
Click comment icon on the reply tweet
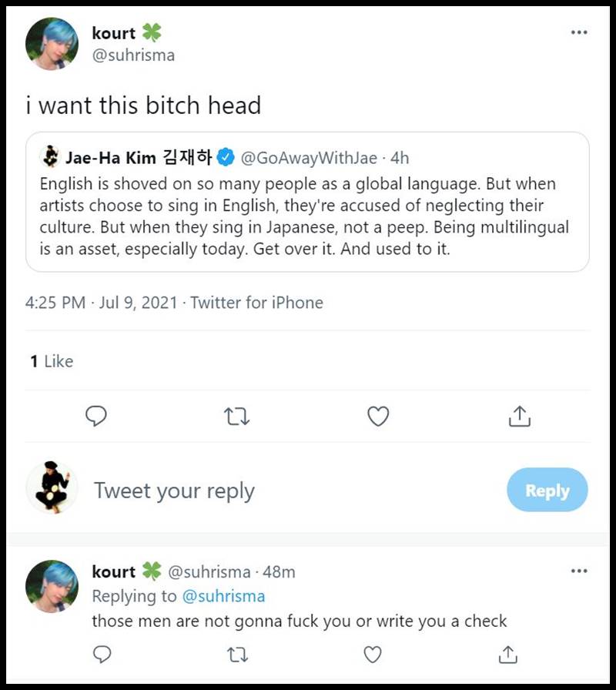pos(102,655)
